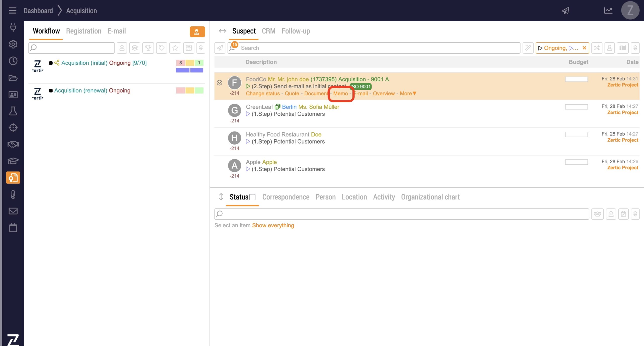This screenshot has width=644, height=346.
Task: Click the Show everything link
Action: click(x=273, y=225)
